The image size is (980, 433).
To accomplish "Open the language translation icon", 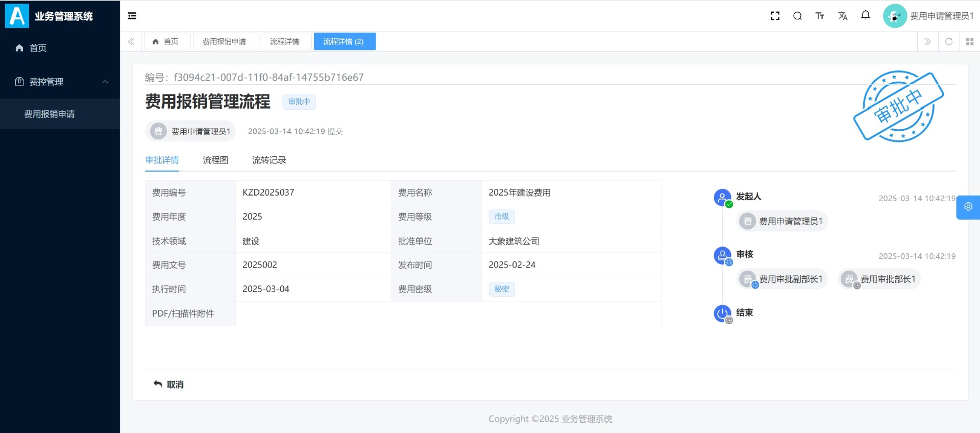I will 843,16.
